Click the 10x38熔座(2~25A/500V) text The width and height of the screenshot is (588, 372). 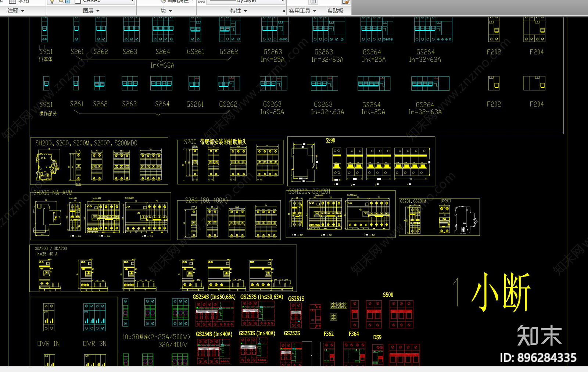[x=156, y=337]
